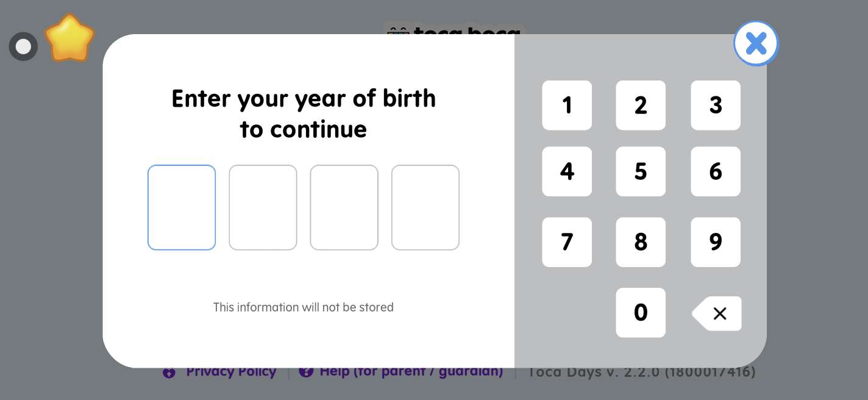This screenshot has height=400, width=868.
Task: Tap keypad digit 6
Action: 715,171
